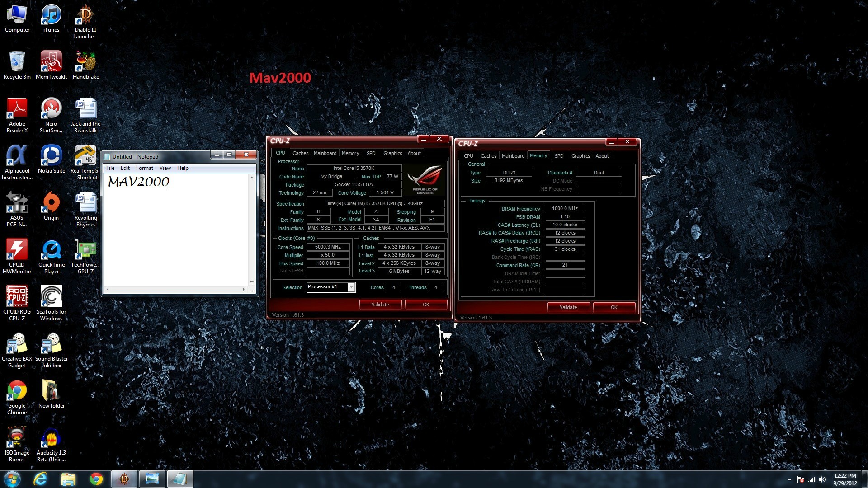This screenshot has width=868, height=488.
Task: Open the Computer desktop icon
Action: tap(17, 19)
